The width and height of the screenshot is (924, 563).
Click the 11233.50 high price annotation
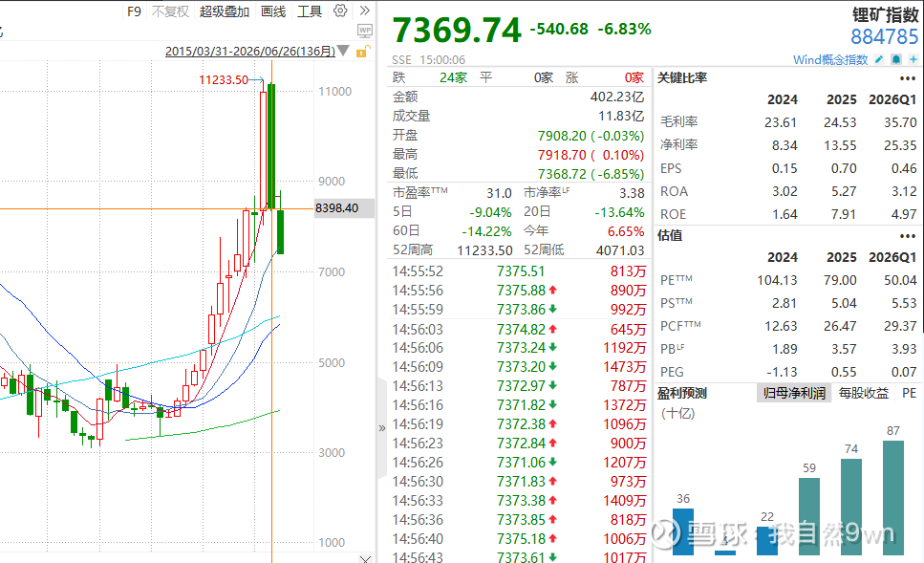224,79
